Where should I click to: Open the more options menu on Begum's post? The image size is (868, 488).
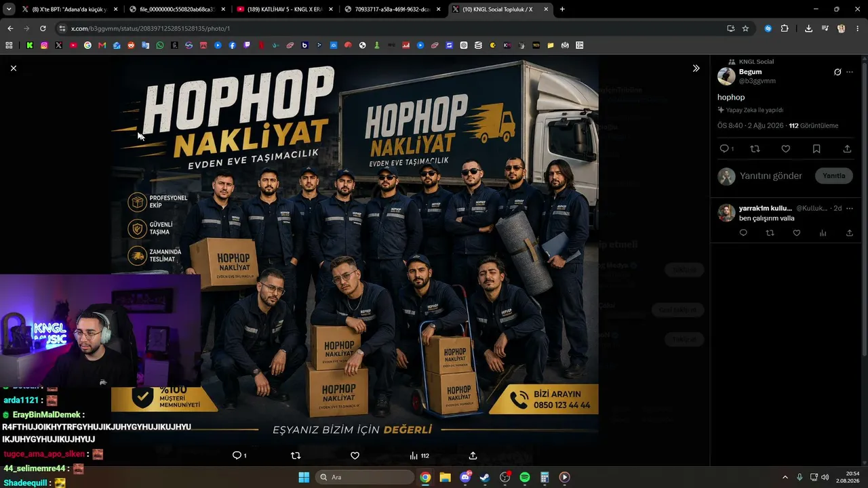850,72
